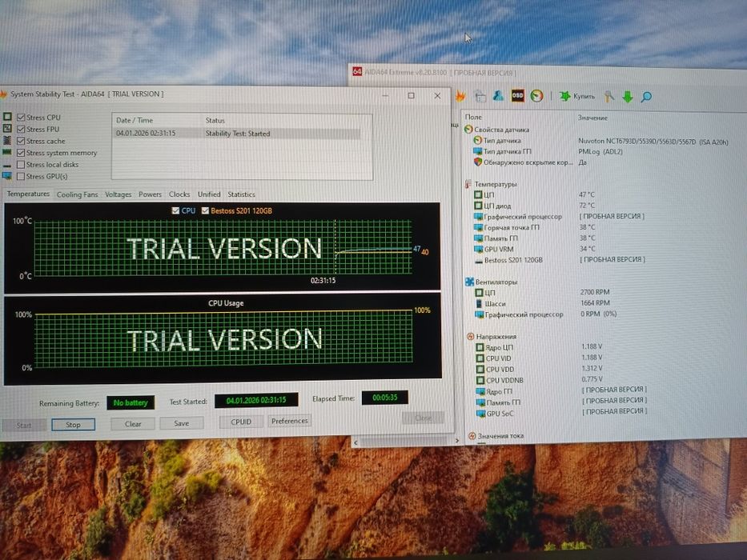Select the Bestoss S201 120GB sensor row
The width and height of the screenshot is (747, 560).
click(560, 260)
